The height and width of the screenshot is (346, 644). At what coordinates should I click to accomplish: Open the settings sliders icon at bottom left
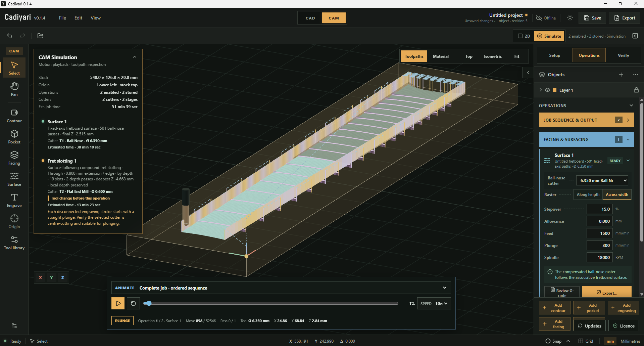[14, 326]
